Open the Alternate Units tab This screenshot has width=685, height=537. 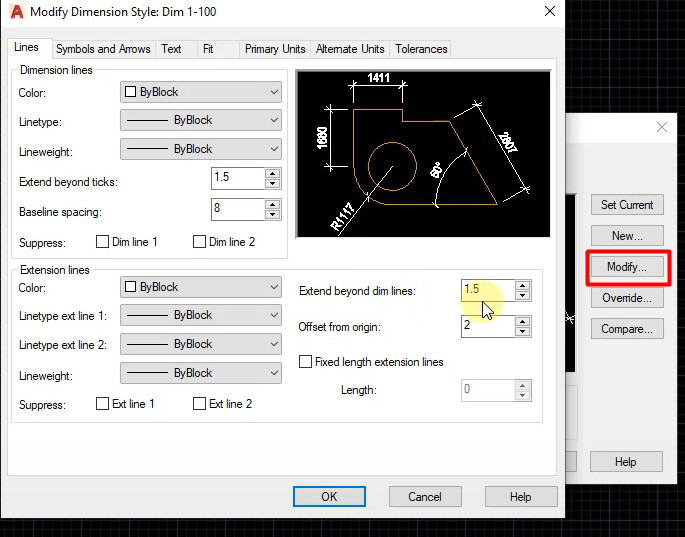tap(350, 49)
